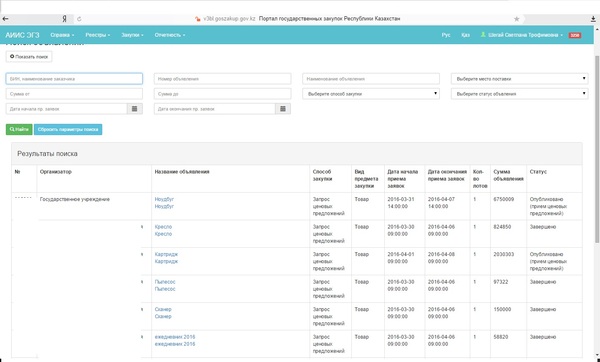Bookmark the page with star icon
The image size is (600, 362).
click(516, 19)
